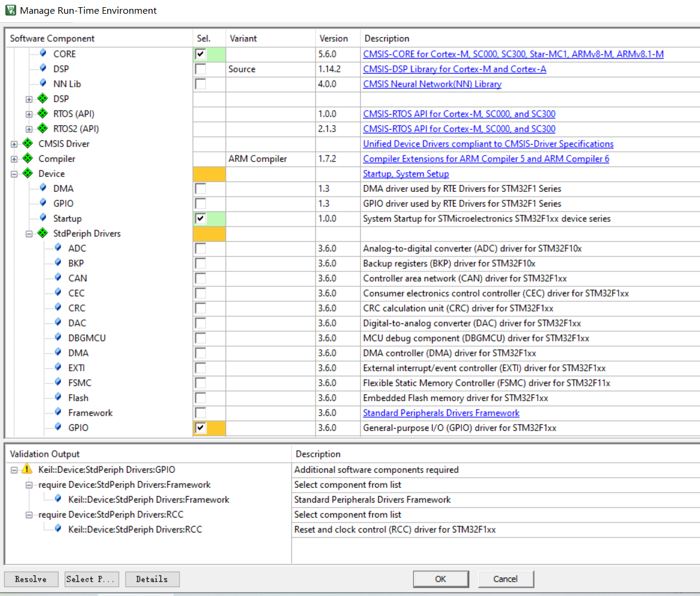Click the orange Sel. cell for Device
700x596 pixels.
click(209, 174)
